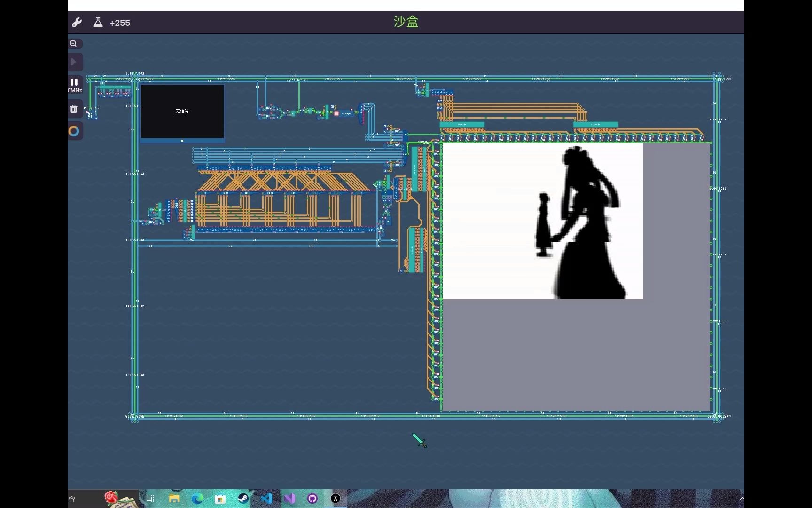The height and width of the screenshot is (508, 812).
Task: Open File Explorer from taskbar
Action: (174, 499)
